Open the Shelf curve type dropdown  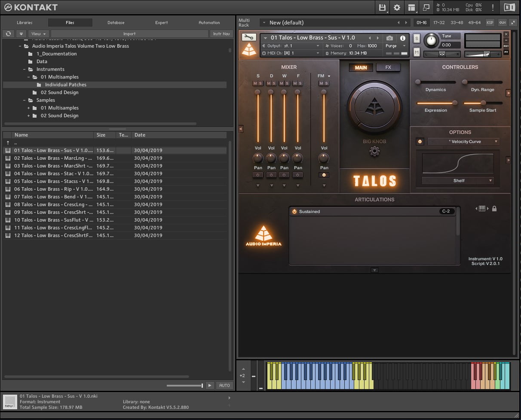tap(458, 181)
